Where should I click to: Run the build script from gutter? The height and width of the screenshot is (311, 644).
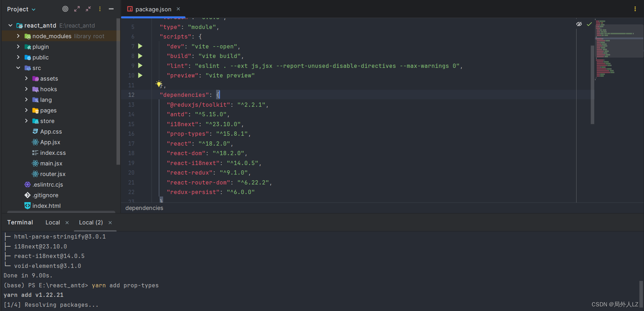(x=140, y=56)
